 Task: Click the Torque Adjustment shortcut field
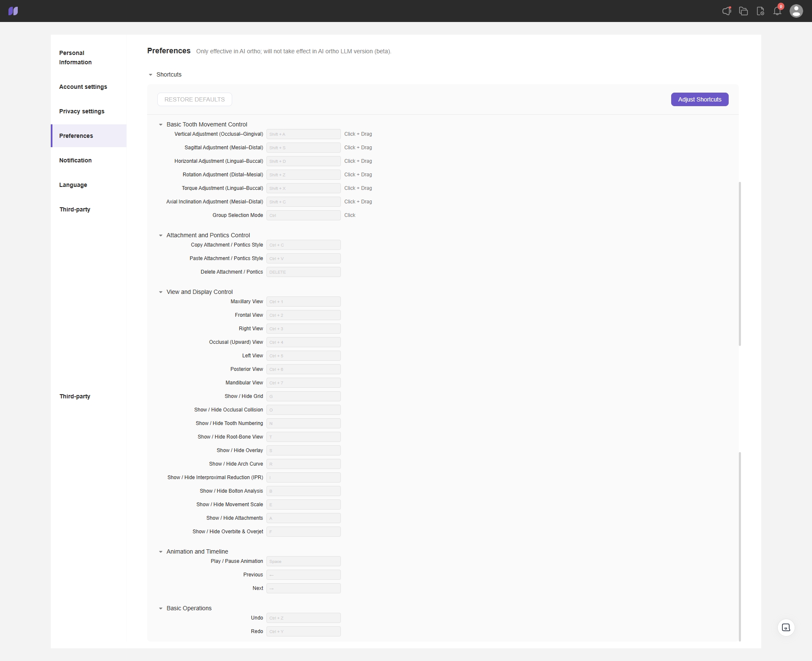(x=304, y=188)
